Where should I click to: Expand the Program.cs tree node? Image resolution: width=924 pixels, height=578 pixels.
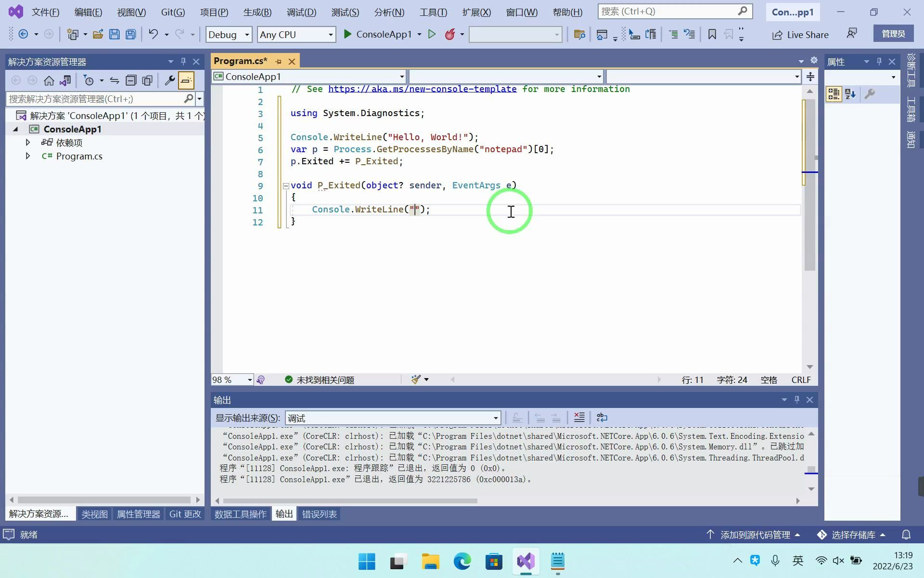click(x=28, y=156)
